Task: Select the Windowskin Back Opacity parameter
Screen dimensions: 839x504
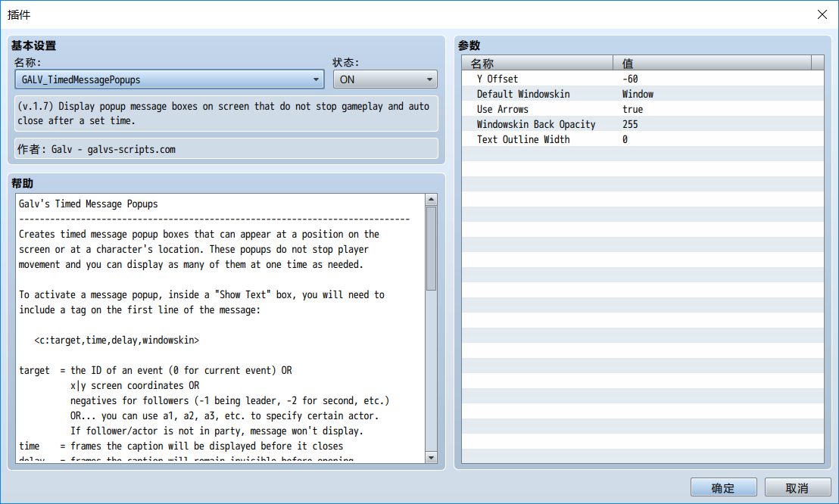Action: pos(643,124)
